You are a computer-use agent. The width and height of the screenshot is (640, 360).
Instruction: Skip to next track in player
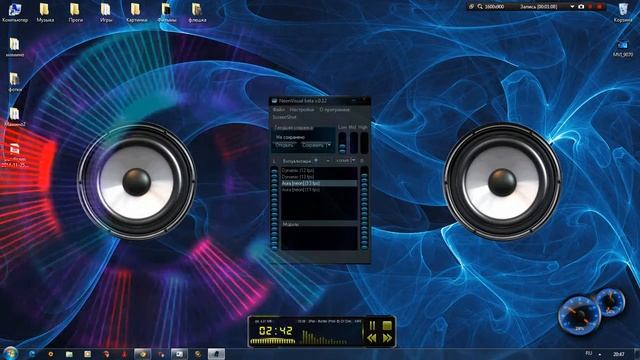point(387,338)
